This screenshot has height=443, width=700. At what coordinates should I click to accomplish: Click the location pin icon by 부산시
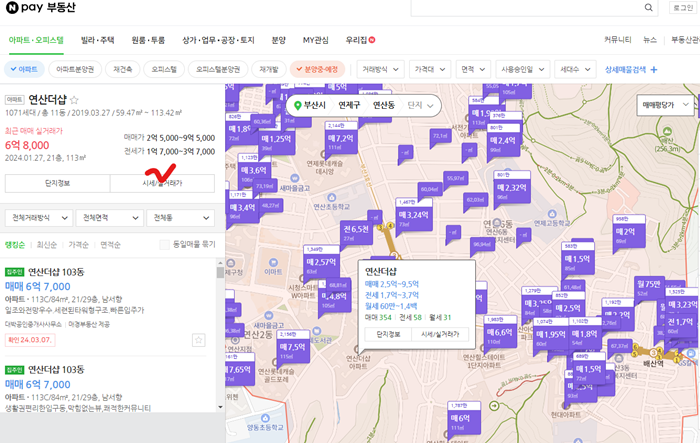(298, 105)
